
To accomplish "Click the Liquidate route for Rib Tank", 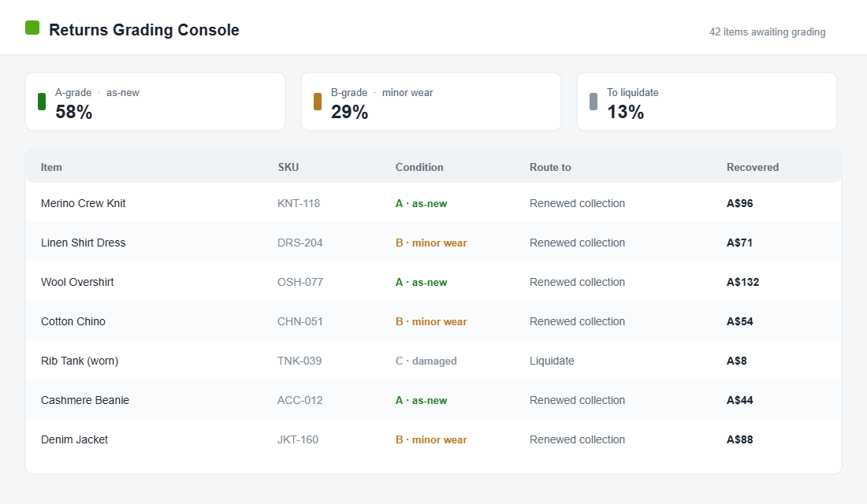I will tap(552, 361).
